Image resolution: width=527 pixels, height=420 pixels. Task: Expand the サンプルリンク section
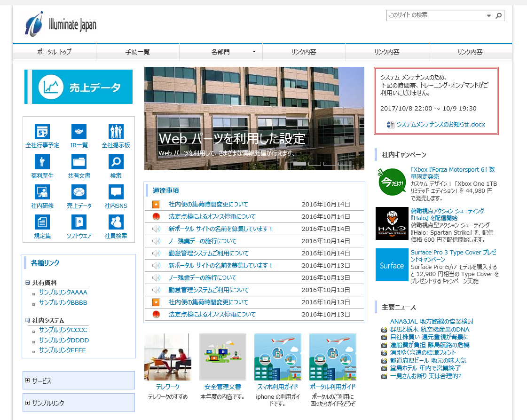click(x=28, y=403)
